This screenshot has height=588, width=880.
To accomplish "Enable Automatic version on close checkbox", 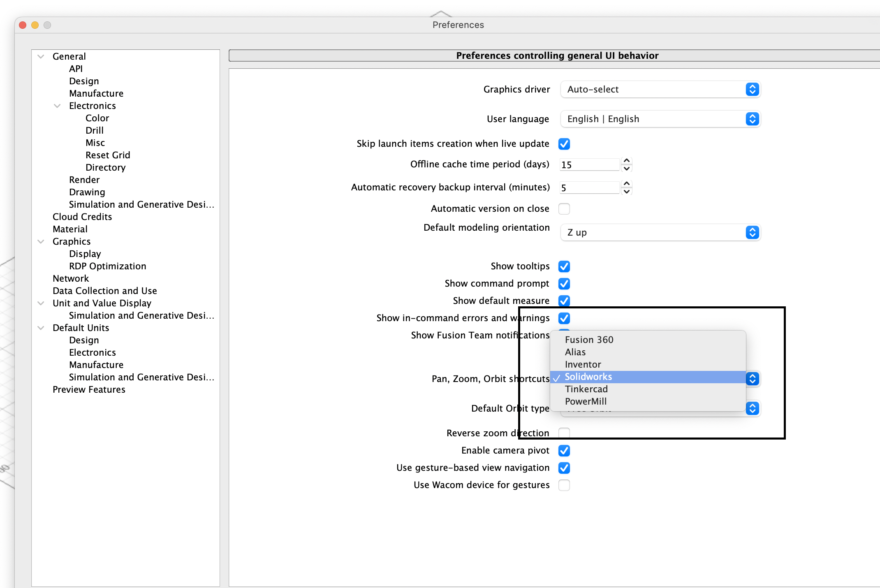I will tap(564, 209).
